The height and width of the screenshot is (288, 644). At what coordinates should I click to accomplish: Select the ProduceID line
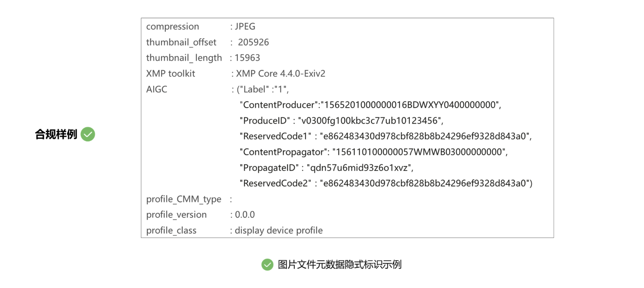tap(341, 121)
